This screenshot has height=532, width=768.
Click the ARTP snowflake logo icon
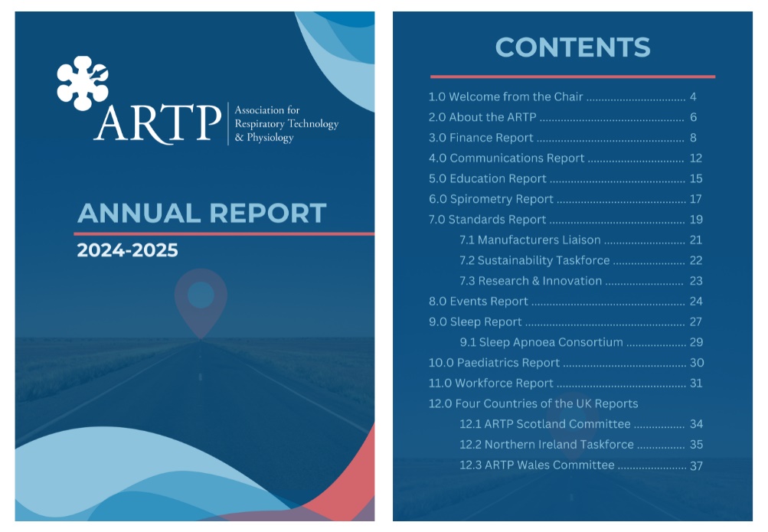point(81,83)
